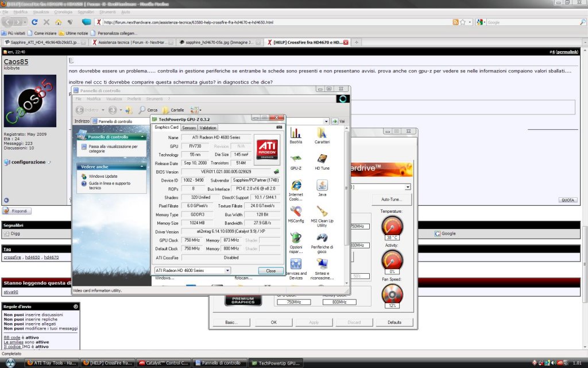This screenshot has width=588, height=368.
Task: Click the Basic button in Catalyst Control Center
Action: tap(231, 322)
